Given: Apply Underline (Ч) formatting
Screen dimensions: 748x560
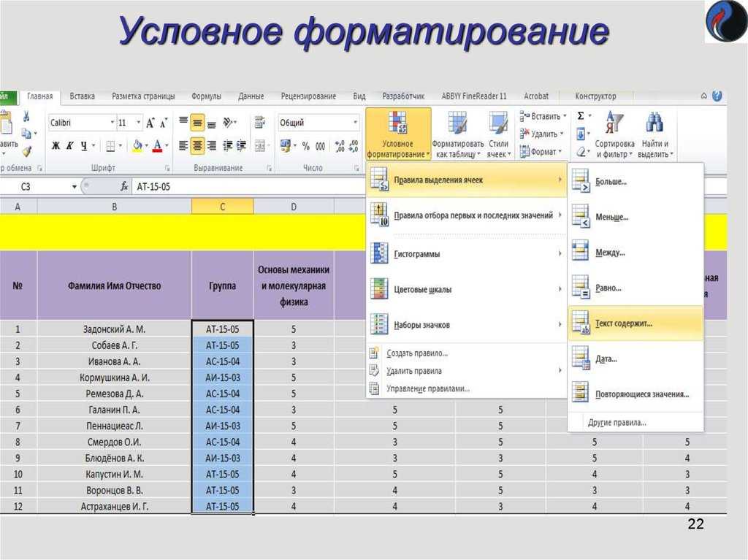Looking at the screenshot, I should coord(83,145).
